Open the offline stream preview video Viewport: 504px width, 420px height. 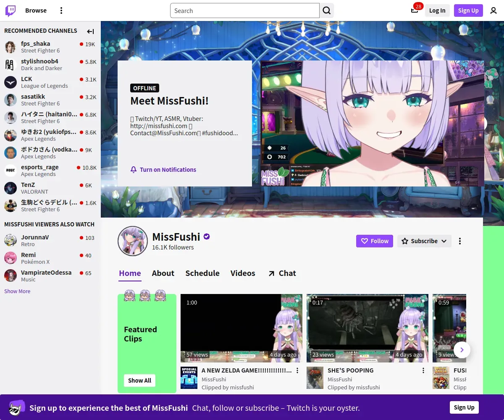coord(372,123)
